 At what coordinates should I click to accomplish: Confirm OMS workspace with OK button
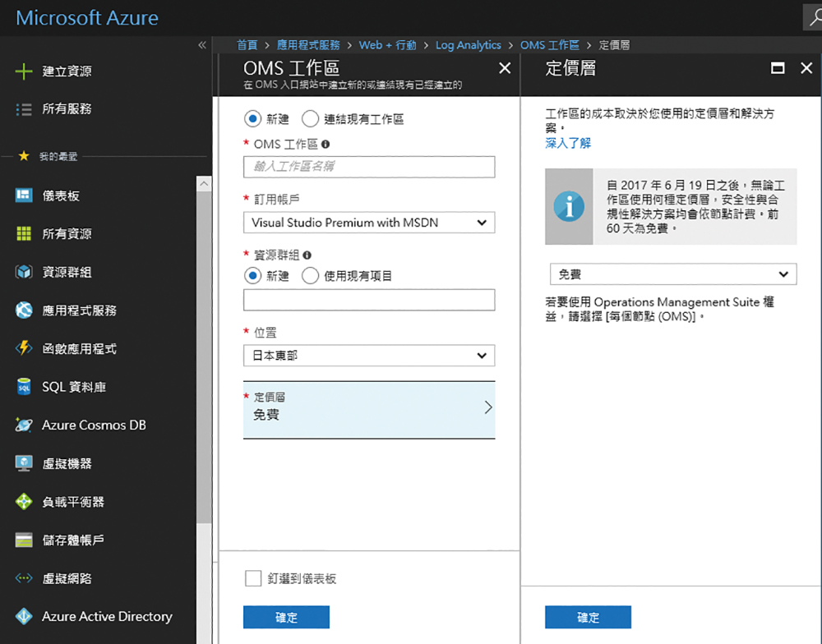(286, 617)
